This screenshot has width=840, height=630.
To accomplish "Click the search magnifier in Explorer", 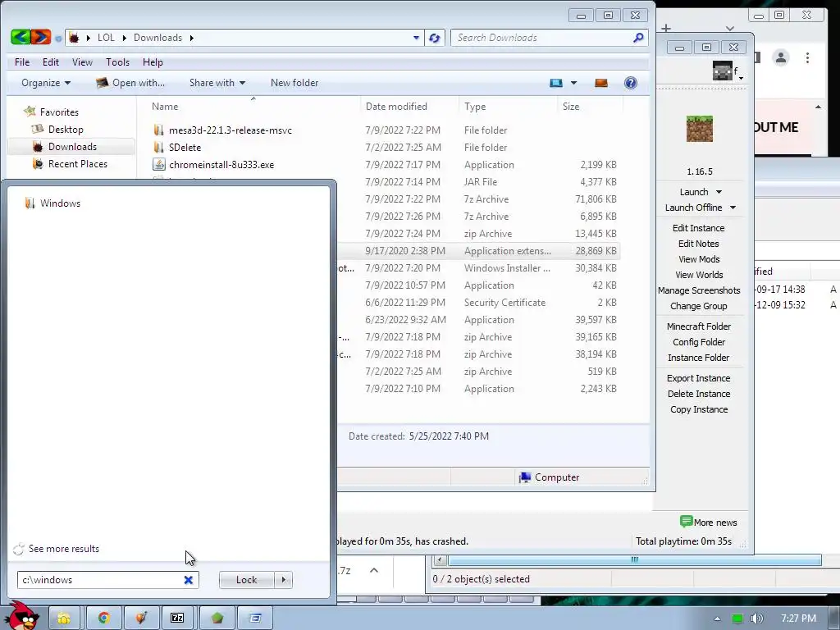I will [x=638, y=38].
